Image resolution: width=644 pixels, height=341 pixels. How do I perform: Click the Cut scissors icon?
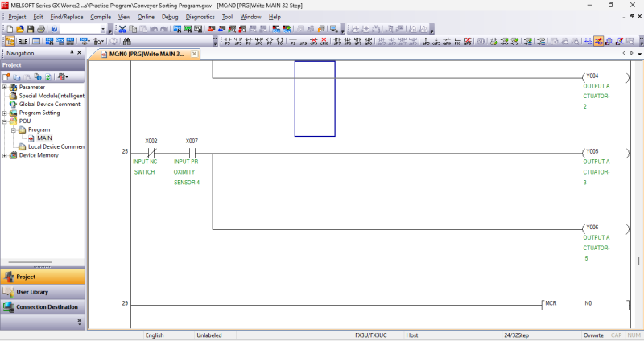(122, 29)
